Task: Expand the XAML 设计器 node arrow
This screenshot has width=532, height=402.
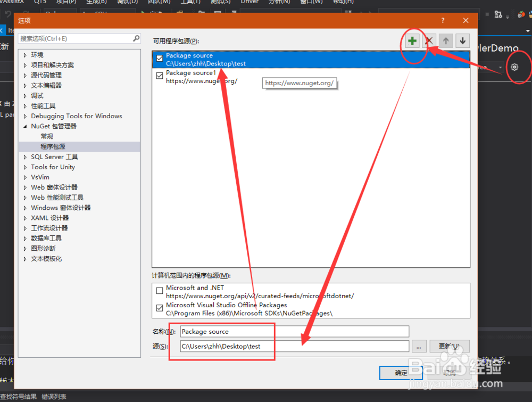Action: 25,218
